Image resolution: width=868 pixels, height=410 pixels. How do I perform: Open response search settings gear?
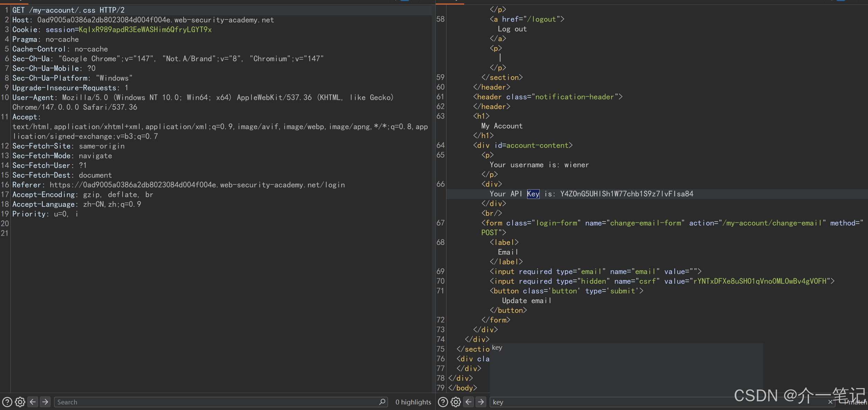coord(456,402)
